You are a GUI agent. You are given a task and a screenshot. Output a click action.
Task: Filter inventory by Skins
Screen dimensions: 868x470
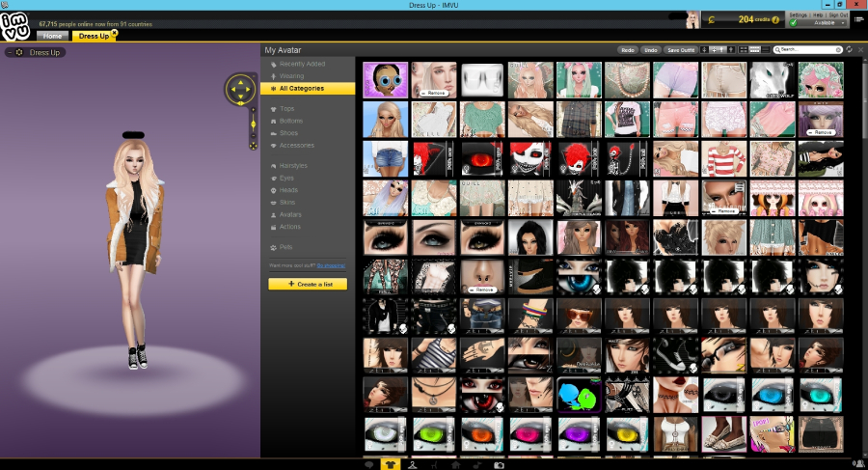click(x=287, y=203)
